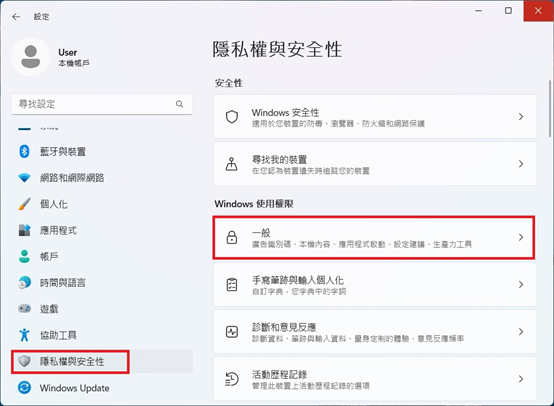Expand 尋找我的裝置 using its chevron
554x406 pixels.
(521, 164)
